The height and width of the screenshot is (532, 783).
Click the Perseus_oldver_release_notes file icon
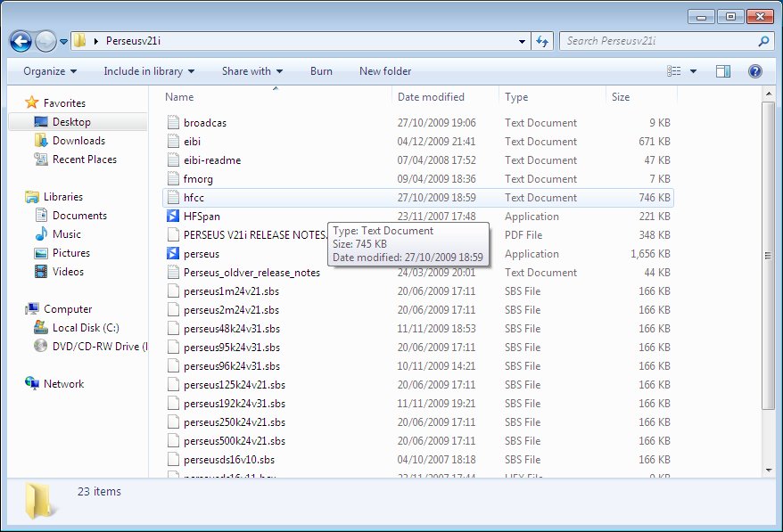[173, 273]
